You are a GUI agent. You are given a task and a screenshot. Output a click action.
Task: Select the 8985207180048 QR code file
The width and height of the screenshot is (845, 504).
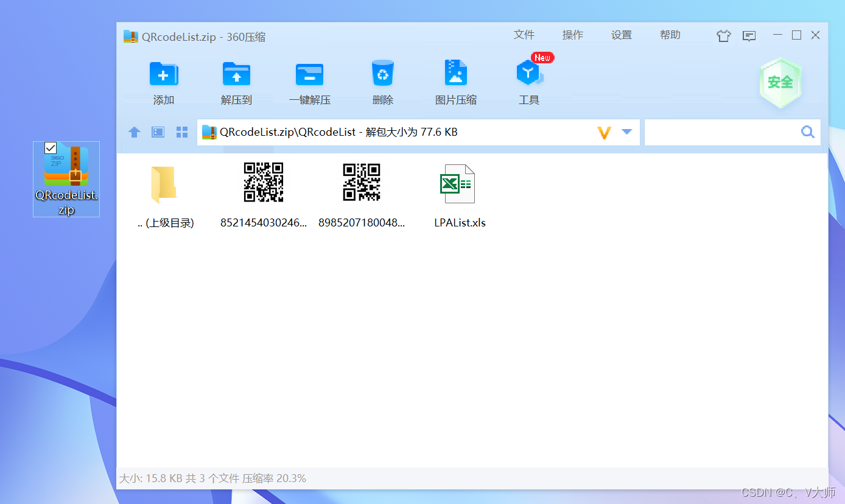(362, 182)
